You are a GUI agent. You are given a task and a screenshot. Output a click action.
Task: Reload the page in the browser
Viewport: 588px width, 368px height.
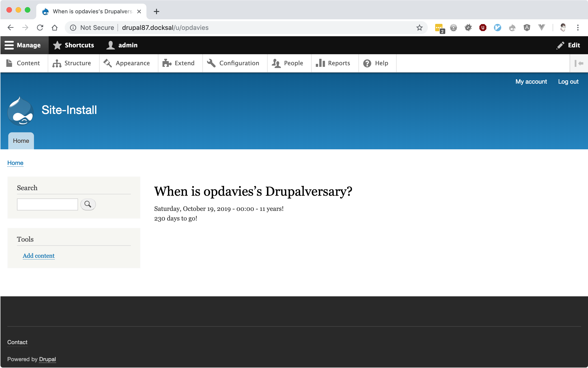[x=40, y=28]
